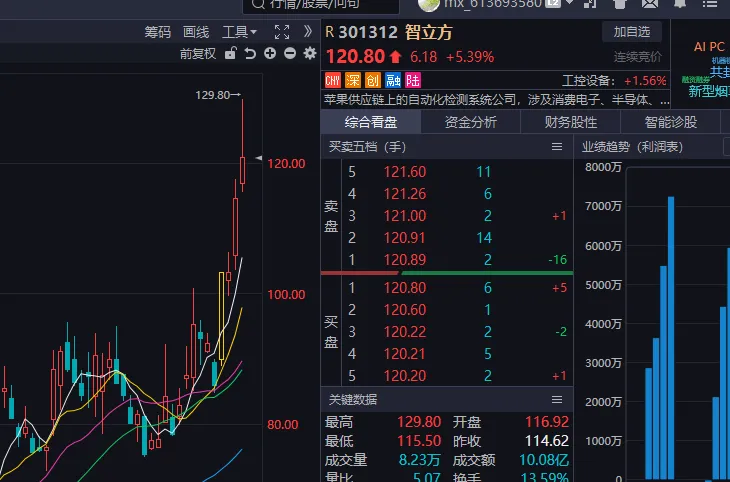Open the top-right list menu icon
This screenshot has width=730, height=482.
pos(710,4)
